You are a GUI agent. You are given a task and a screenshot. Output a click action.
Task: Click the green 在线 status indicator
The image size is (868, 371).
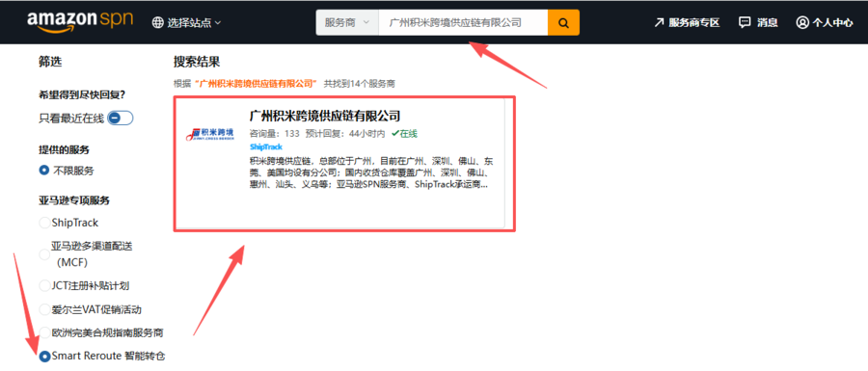[404, 133]
